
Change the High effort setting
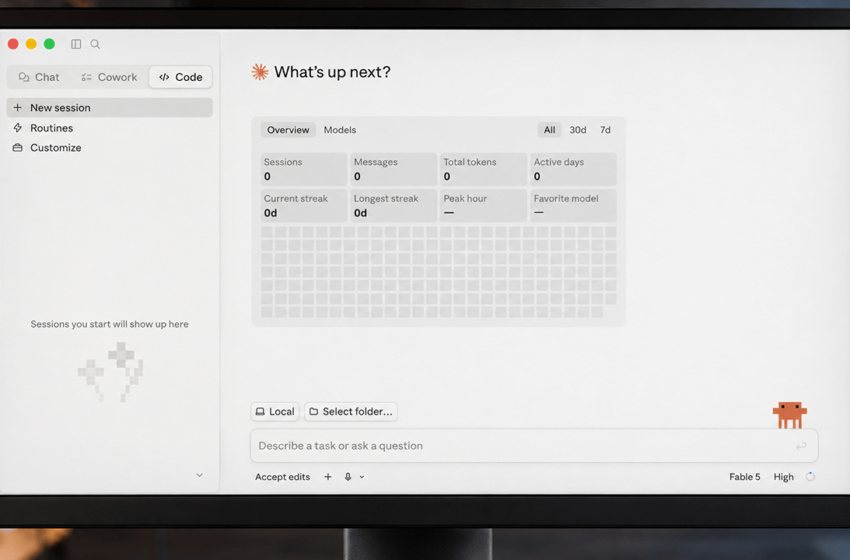pyautogui.click(x=783, y=477)
